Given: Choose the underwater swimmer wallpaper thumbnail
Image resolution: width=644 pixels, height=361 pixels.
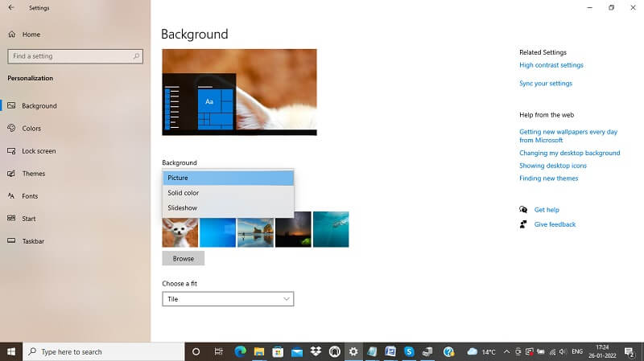Looking at the screenshot, I should pyautogui.click(x=331, y=229).
